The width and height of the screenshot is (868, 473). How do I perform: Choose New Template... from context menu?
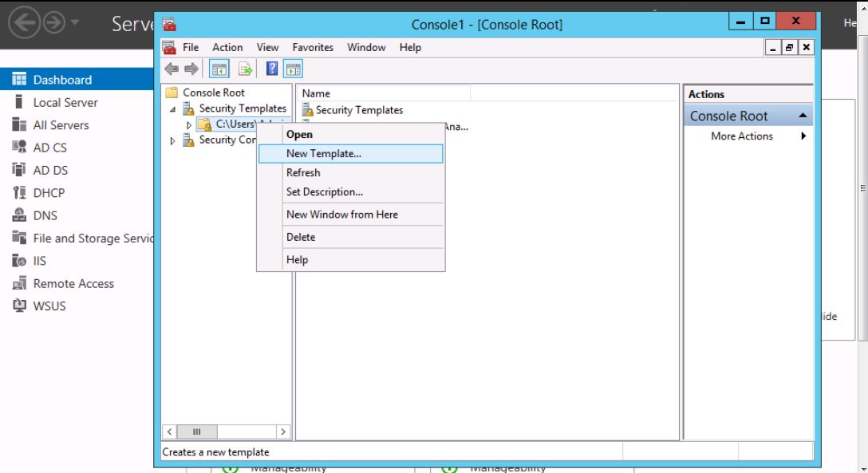(x=323, y=154)
